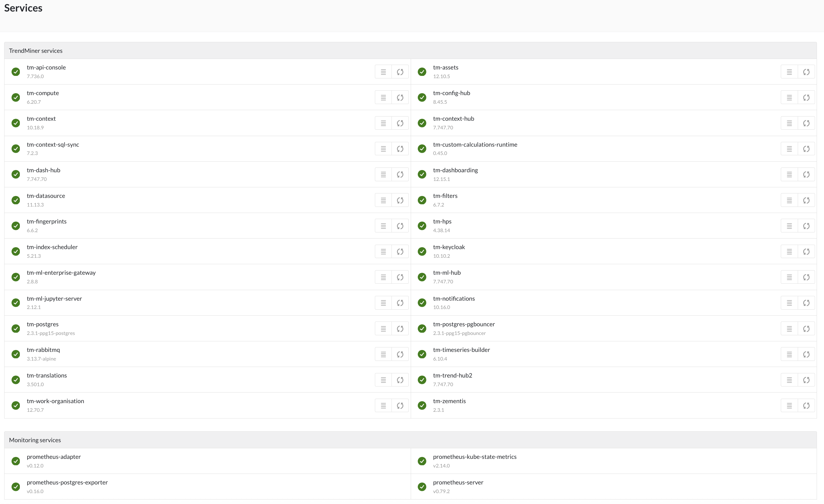
Task: Click tm-context status check icon
Action: pyautogui.click(x=16, y=123)
